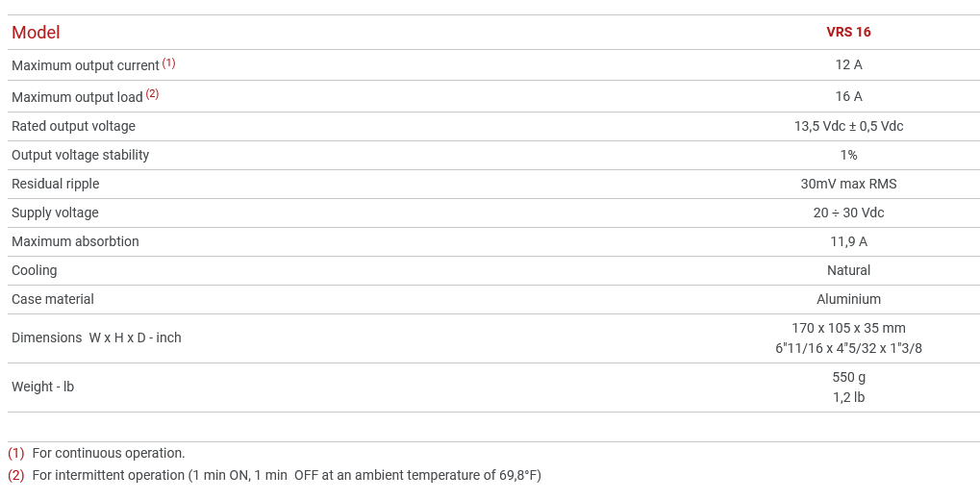Select the 550 g weight value
The width and height of the screenshot is (980, 500).
pyautogui.click(x=848, y=377)
